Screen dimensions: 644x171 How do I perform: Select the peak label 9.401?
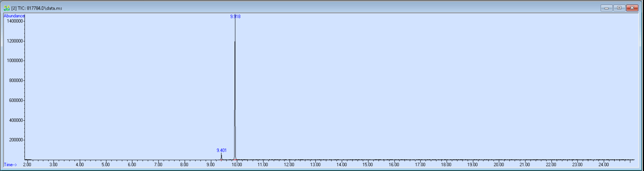tap(222, 150)
